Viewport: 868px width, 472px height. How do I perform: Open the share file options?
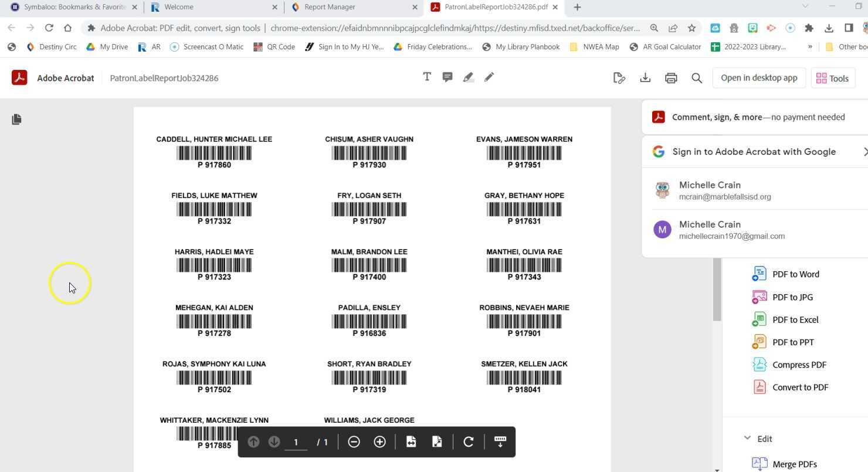tap(619, 77)
